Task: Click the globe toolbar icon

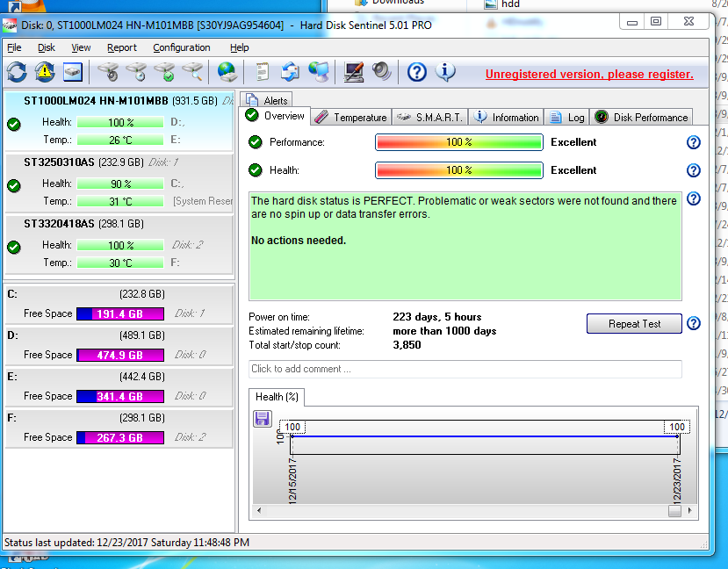Action: click(227, 72)
